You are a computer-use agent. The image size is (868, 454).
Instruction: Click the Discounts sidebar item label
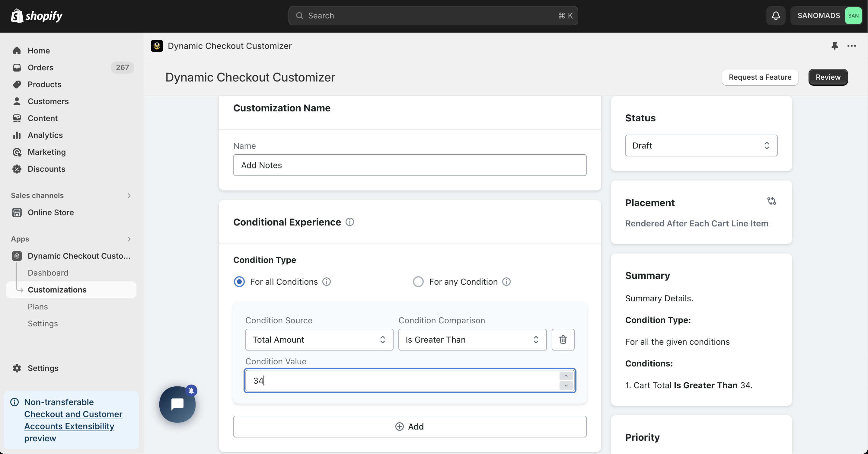46,169
